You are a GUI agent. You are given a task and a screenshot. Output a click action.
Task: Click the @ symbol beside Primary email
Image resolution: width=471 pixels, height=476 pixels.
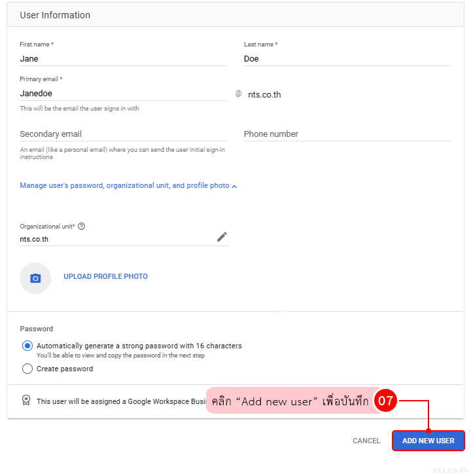coord(239,94)
